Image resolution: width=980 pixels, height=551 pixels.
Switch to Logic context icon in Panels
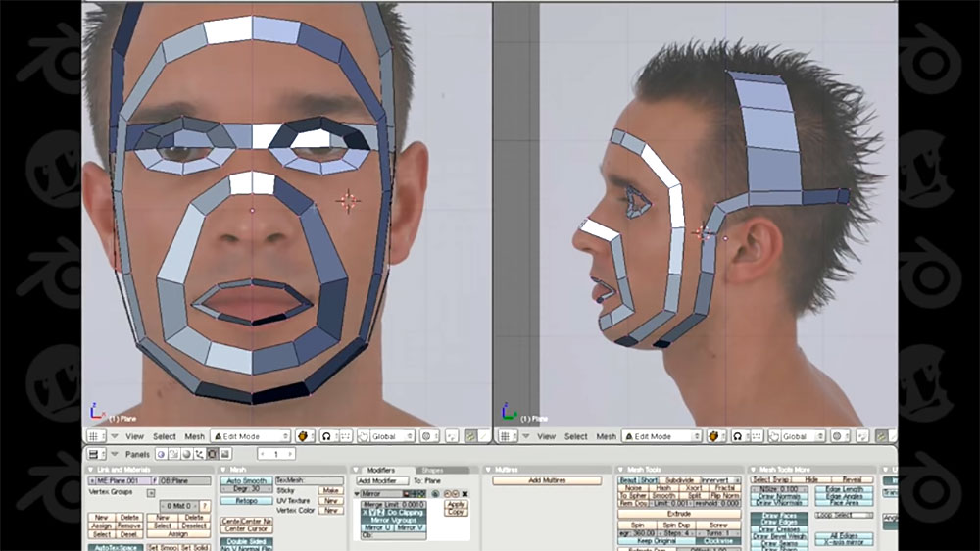click(x=162, y=454)
